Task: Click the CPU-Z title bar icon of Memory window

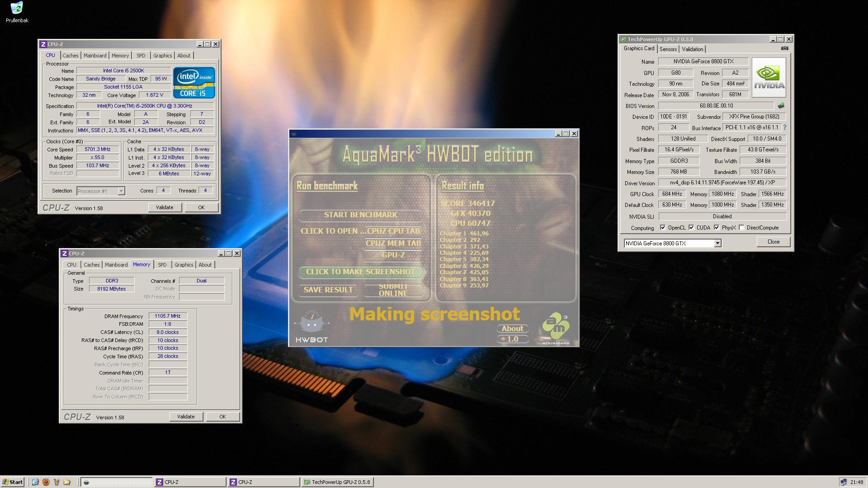Action: coord(64,253)
